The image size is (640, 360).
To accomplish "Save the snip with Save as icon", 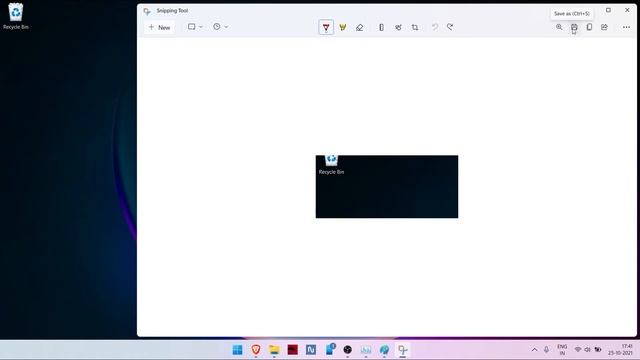I will click(x=574, y=27).
